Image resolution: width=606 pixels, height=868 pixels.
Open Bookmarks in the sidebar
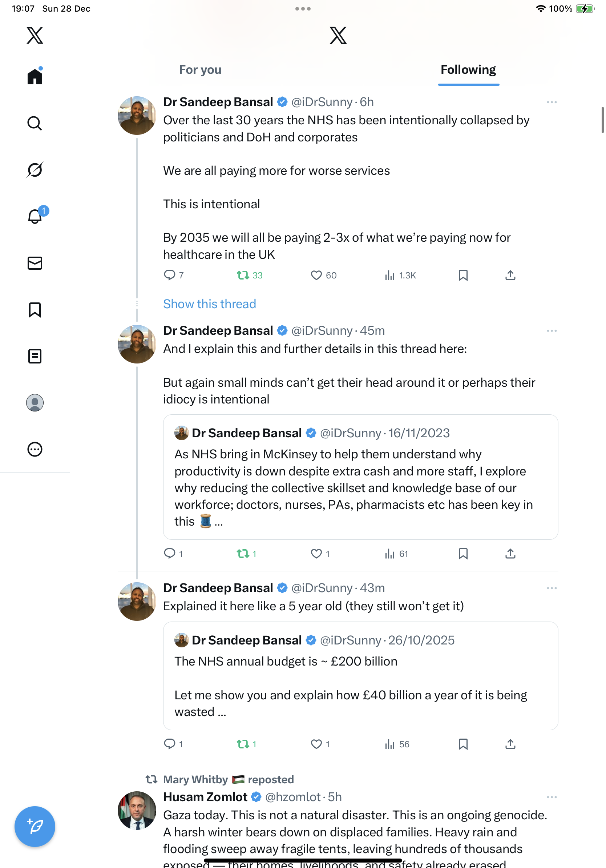[x=35, y=310]
